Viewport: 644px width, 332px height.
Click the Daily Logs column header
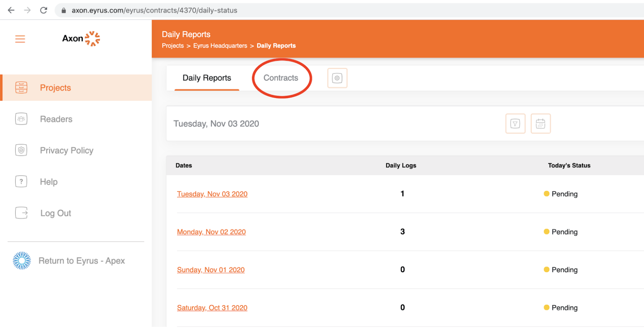tap(401, 166)
